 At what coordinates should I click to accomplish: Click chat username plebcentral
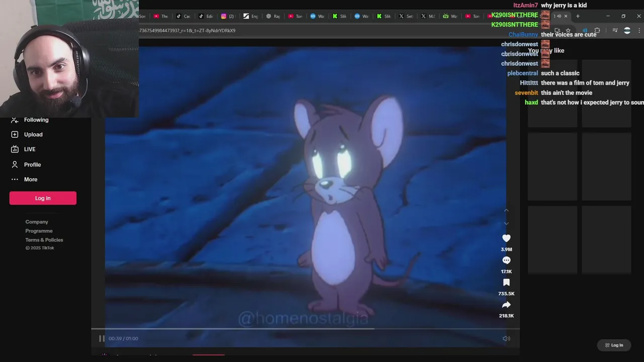coord(522,73)
